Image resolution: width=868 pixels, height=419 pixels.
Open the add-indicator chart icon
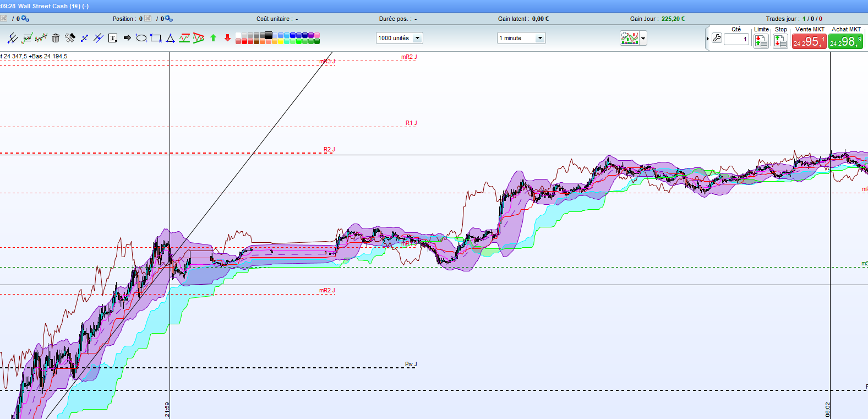630,38
